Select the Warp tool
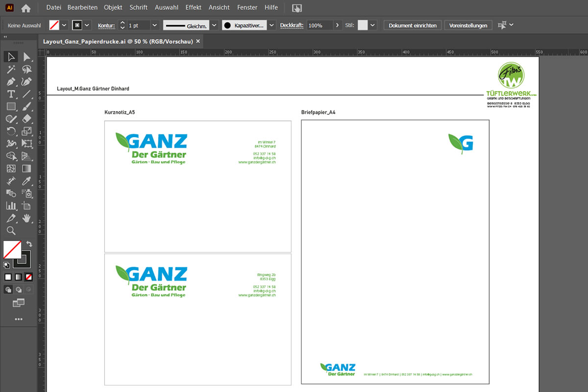The height and width of the screenshot is (392, 588). [x=11, y=144]
